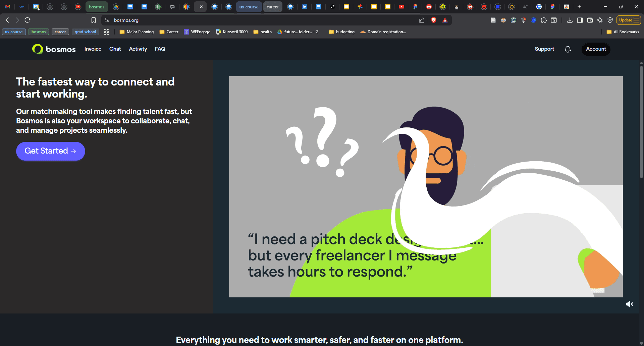The image size is (644, 346).
Task: View site information next to bosmos.org
Action: point(107,20)
